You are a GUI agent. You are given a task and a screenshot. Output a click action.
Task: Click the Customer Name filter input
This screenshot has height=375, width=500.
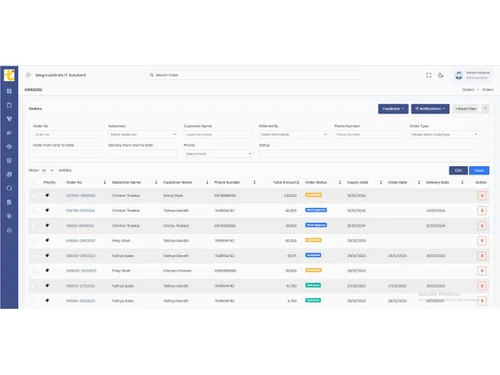[218, 134]
